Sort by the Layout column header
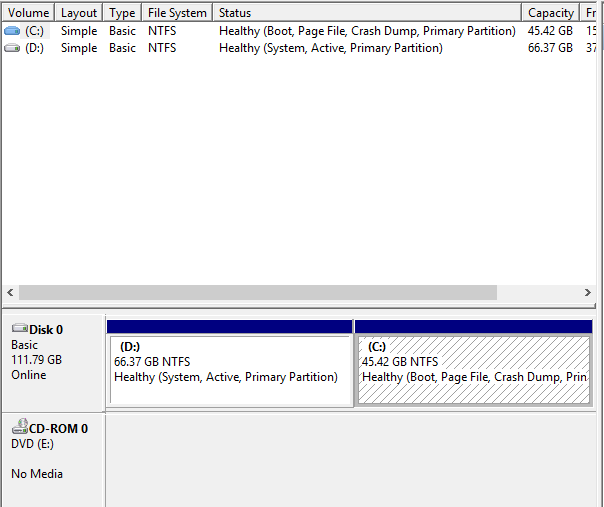 79,13
